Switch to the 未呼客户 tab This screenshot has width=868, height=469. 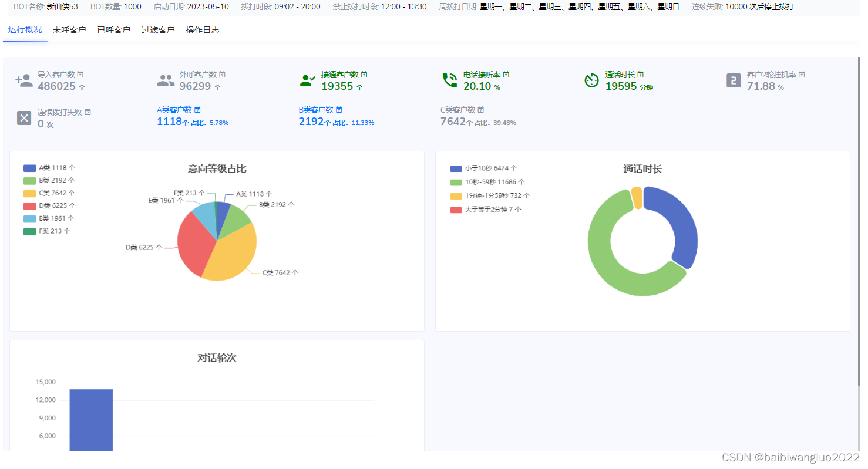click(69, 30)
